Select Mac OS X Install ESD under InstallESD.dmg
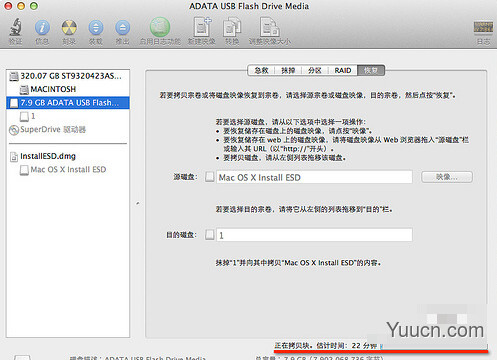This screenshot has height=360, width=497. click(68, 170)
